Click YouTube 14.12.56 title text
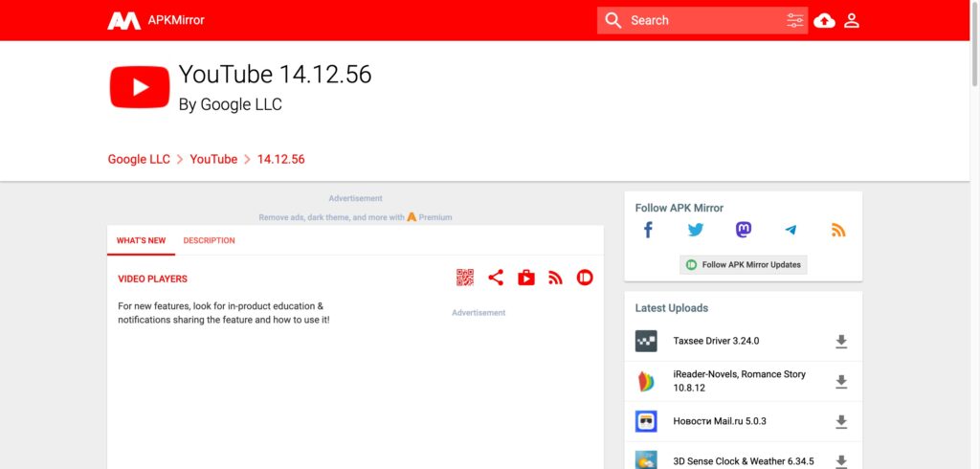The image size is (980, 469). (x=275, y=75)
